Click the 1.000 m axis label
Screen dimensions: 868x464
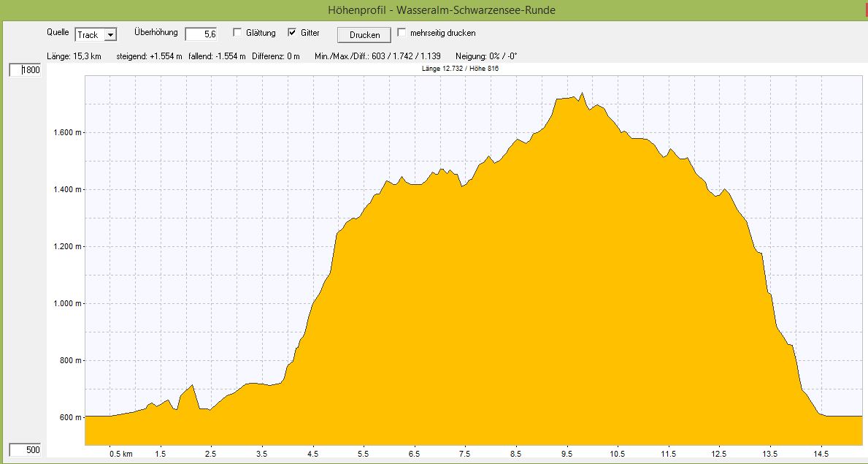(68, 303)
